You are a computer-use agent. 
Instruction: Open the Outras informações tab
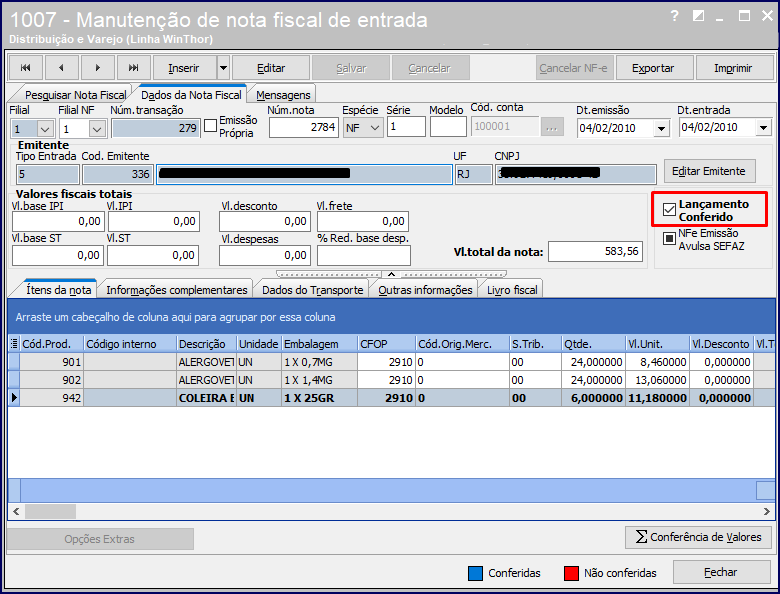coord(425,290)
